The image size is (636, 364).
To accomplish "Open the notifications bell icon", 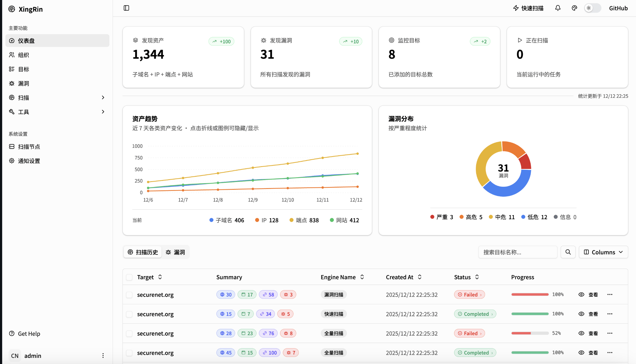I will 558,8.
